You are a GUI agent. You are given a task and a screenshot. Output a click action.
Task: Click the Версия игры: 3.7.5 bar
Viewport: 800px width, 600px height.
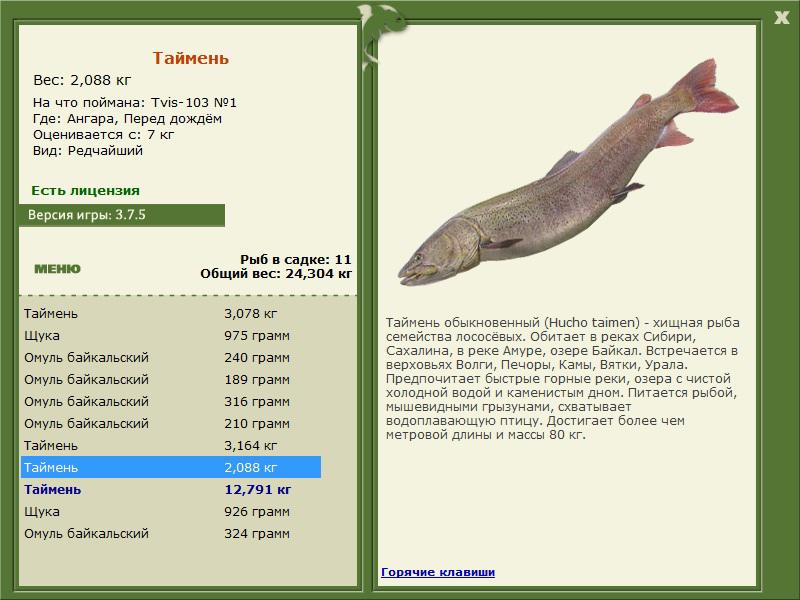[x=121, y=215]
